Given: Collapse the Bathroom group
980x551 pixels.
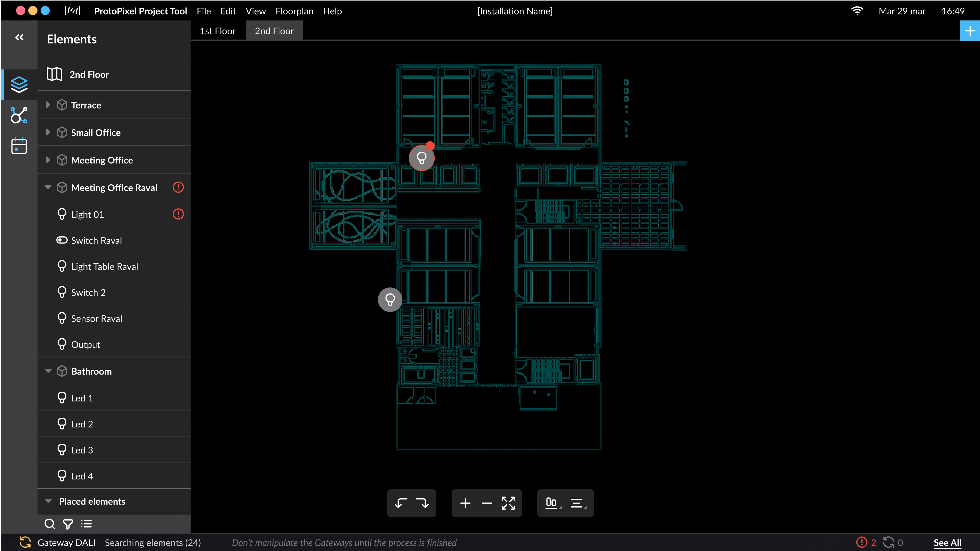Looking at the screenshot, I should pos(48,371).
